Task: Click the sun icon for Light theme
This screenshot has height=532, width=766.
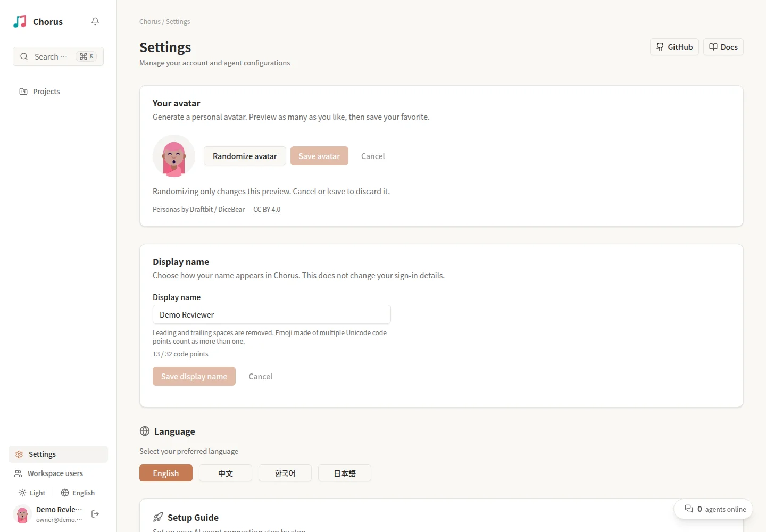Action: click(22, 493)
